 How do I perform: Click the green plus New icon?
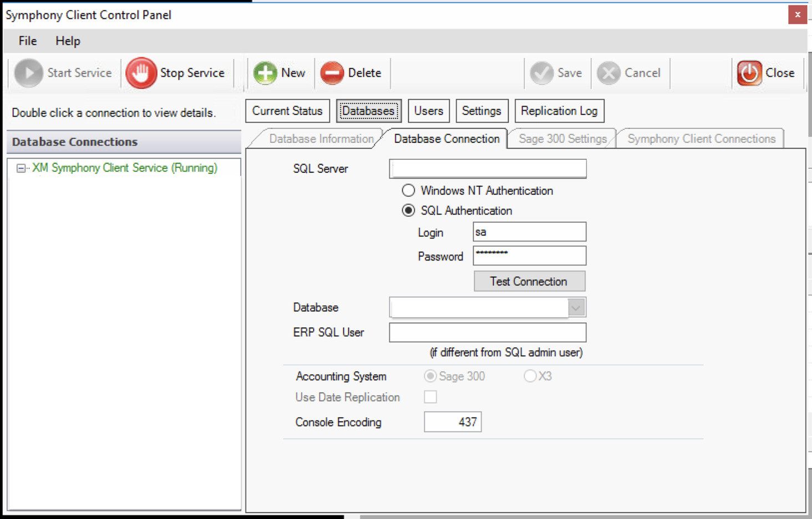click(265, 73)
